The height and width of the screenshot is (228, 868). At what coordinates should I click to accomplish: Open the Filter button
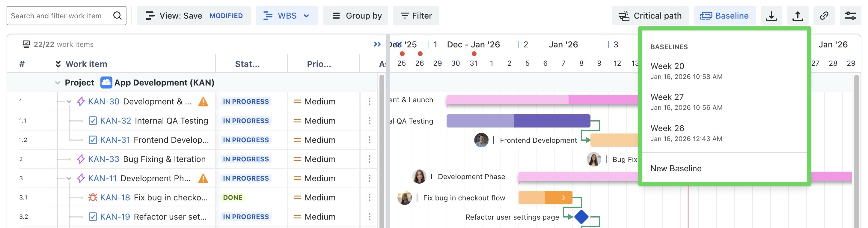(416, 16)
